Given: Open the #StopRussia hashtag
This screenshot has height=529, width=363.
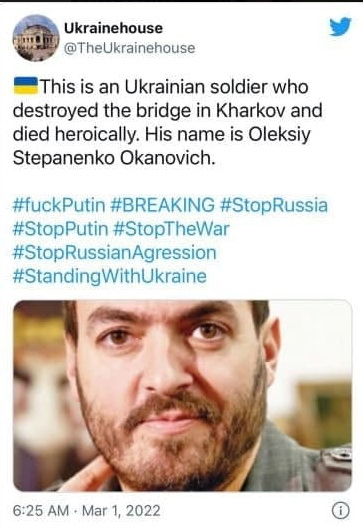Looking at the screenshot, I should click(274, 205).
